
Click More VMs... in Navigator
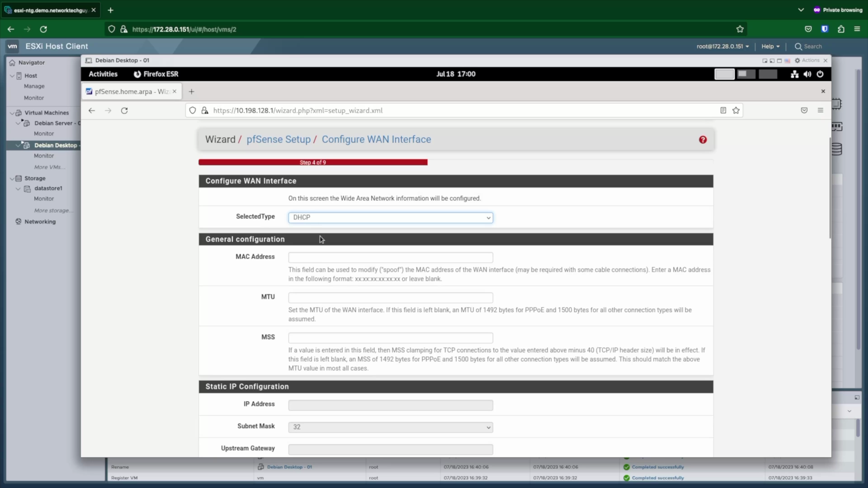pos(49,167)
